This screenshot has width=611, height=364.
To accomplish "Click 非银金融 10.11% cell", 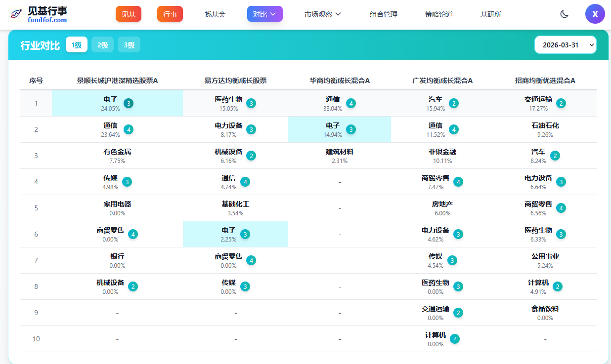I will click(442, 156).
